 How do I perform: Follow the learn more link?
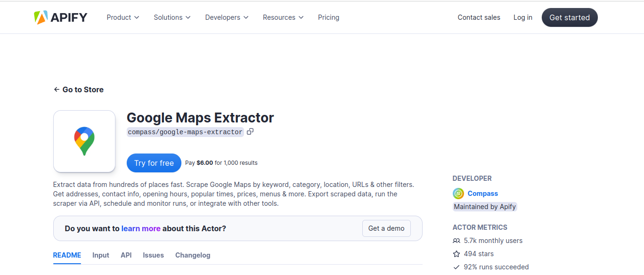point(141,228)
